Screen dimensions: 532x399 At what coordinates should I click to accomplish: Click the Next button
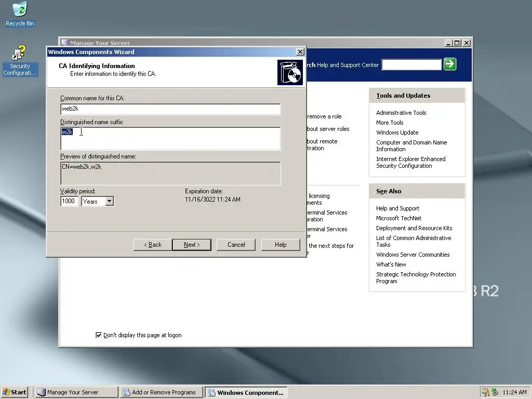point(192,245)
